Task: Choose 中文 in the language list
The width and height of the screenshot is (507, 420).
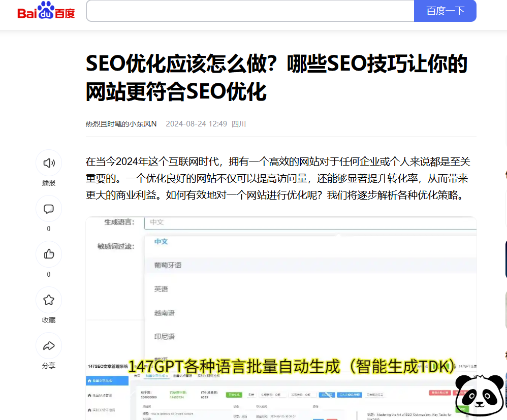Action: 161,242
